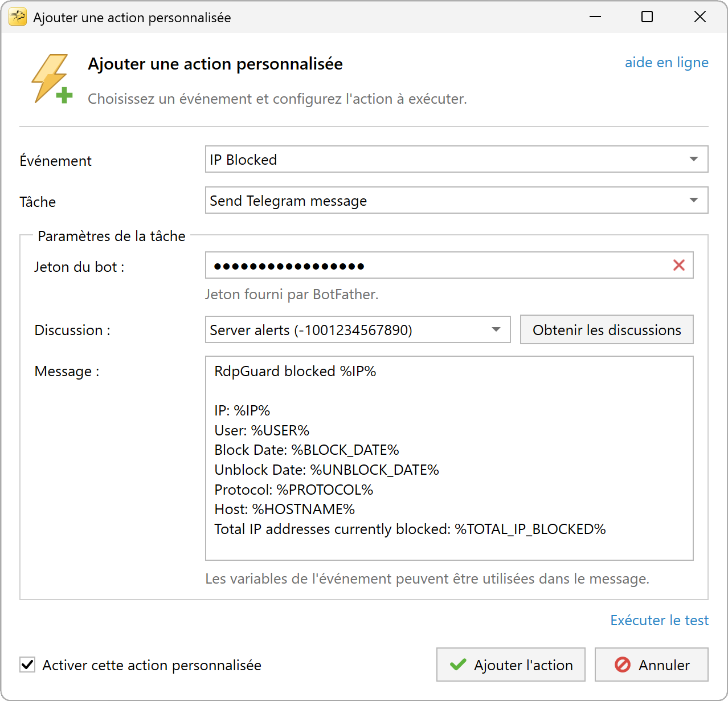Click the Total IP addresses currently blocked line
This screenshot has height=701, width=728.
click(410, 529)
